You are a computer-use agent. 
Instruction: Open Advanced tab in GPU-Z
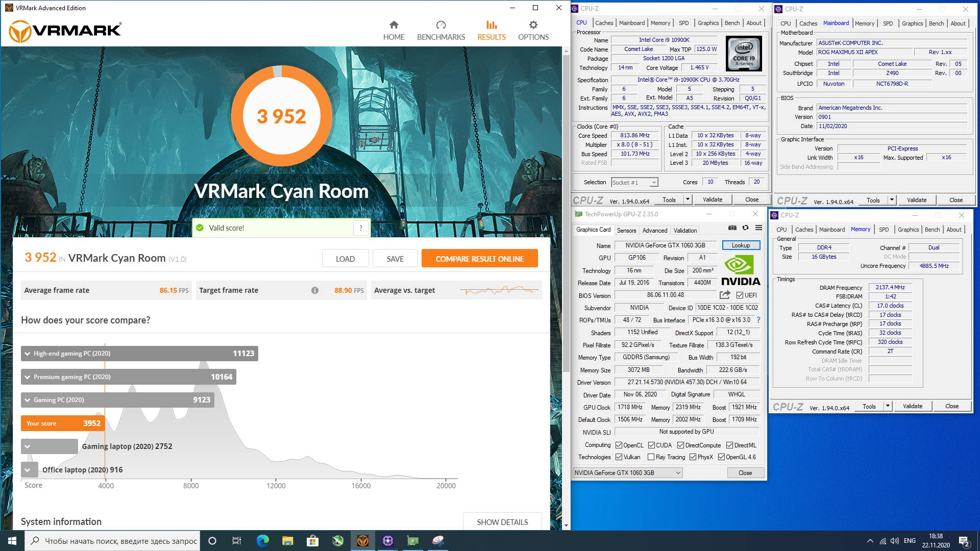pyautogui.click(x=655, y=231)
